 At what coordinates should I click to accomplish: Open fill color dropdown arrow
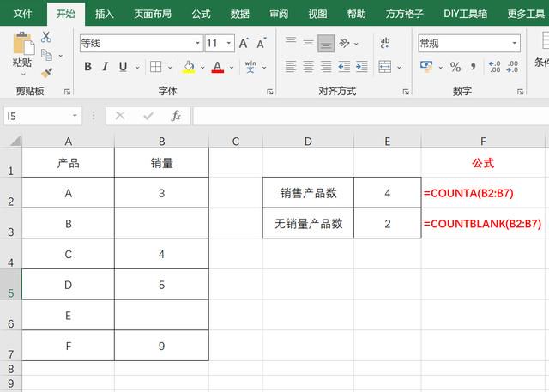[x=202, y=67]
